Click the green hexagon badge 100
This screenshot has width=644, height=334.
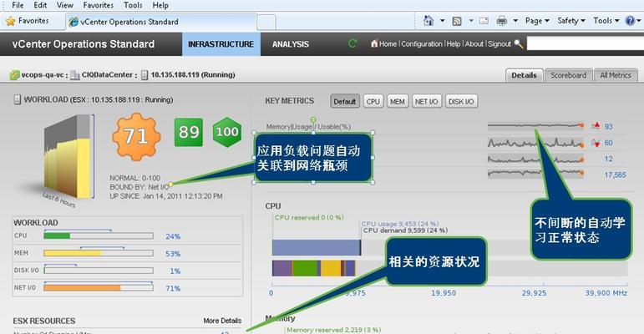pyautogui.click(x=227, y=132)
